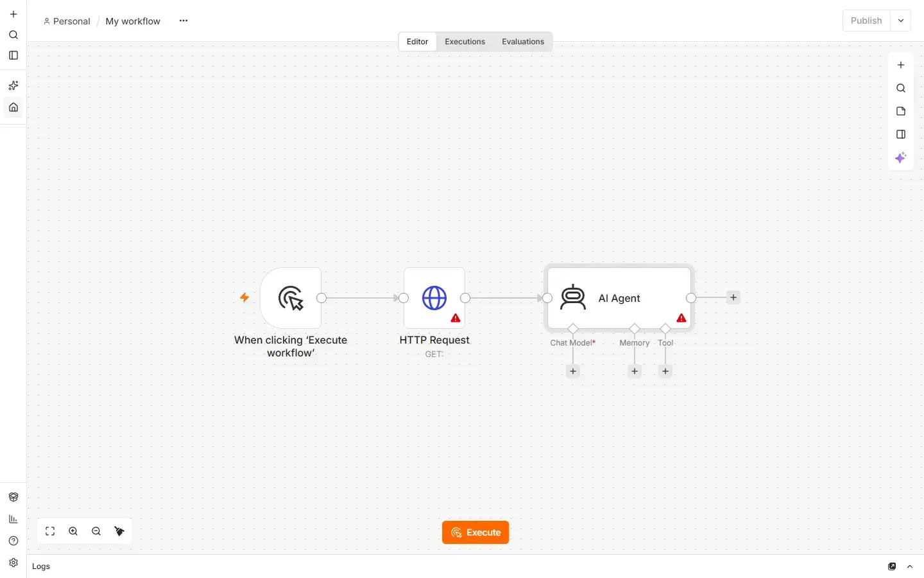924x578 pixels.
Task: Fit the workflow to view
Action: tap(50, 531)
